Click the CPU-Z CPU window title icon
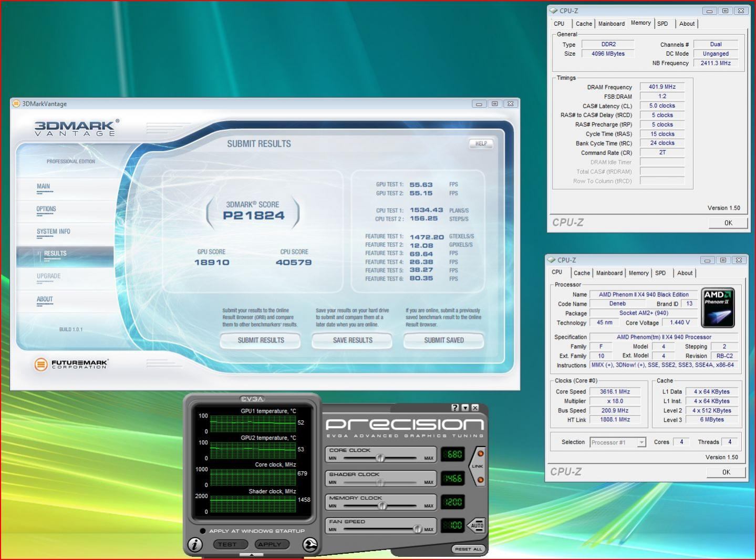 point(551,260)
